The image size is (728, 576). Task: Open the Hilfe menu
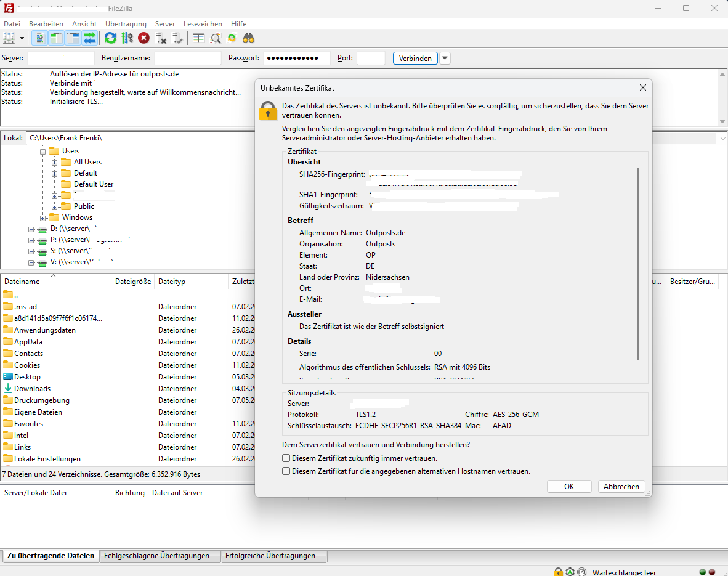(238, 23)
